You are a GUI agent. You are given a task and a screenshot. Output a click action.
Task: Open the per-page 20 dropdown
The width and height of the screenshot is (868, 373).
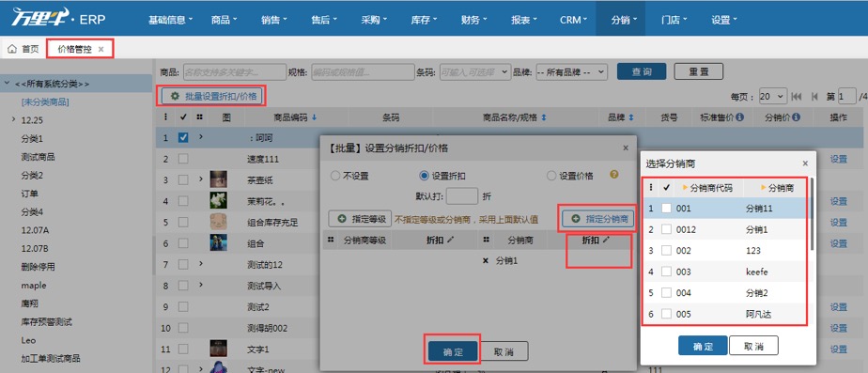click(x=773, y=96)
